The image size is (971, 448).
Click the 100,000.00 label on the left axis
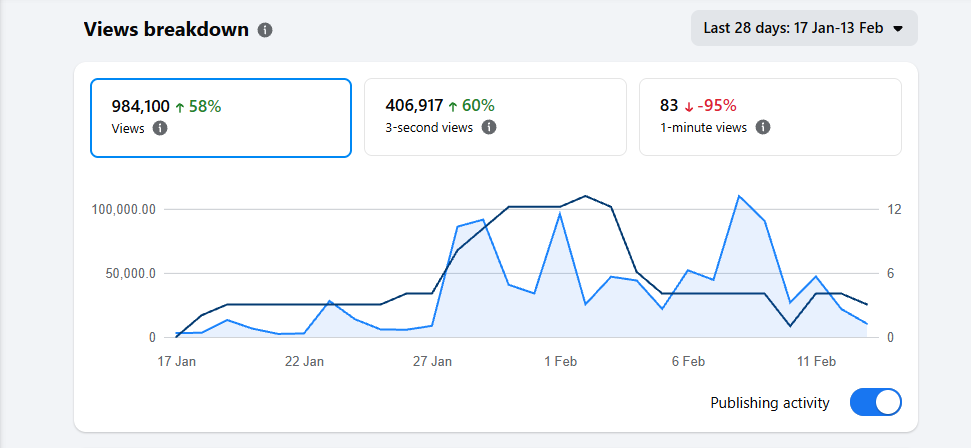click(x=124, y=210)
